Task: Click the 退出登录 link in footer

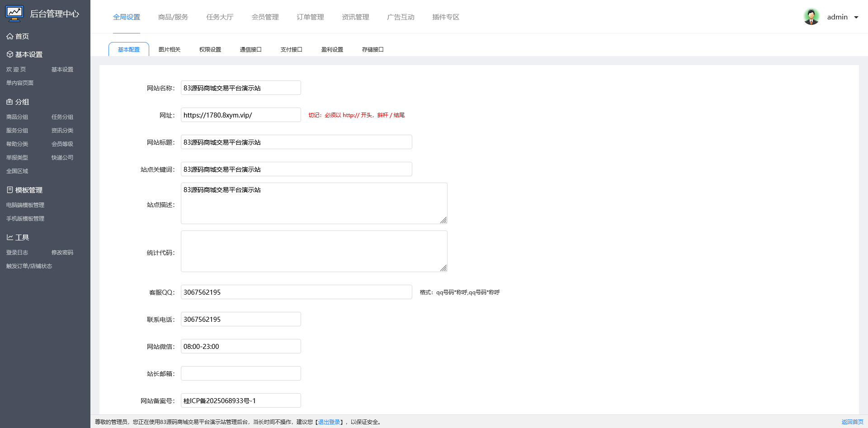Action: point(329,422)
